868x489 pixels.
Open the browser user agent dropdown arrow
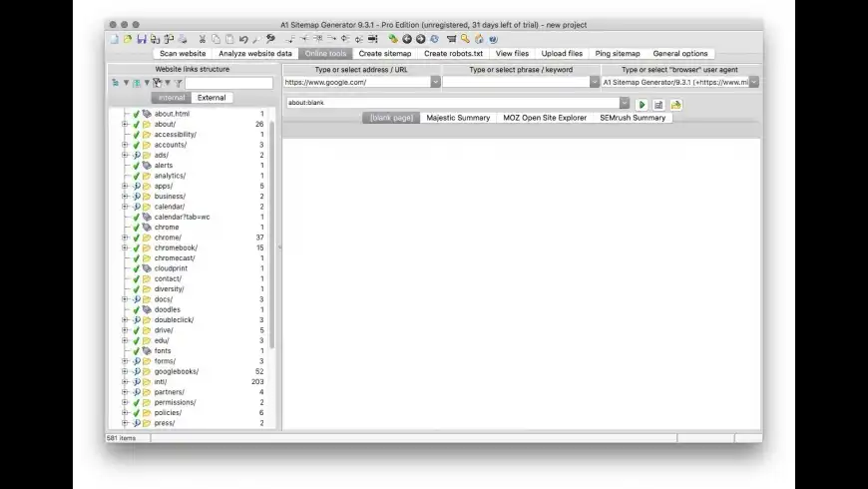(x=754, y=82)
